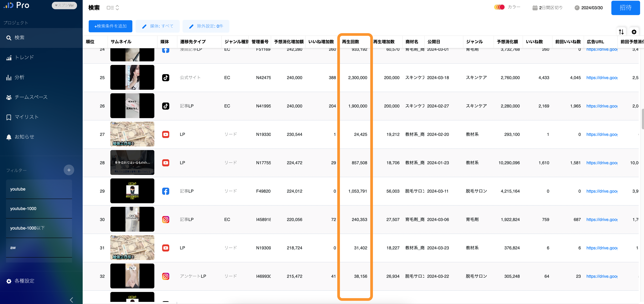The width and height of the screenshot is (644, 304).
Task: Open トレンド in the sidebar
Action: pyautogui.click(x=24, y=57)
